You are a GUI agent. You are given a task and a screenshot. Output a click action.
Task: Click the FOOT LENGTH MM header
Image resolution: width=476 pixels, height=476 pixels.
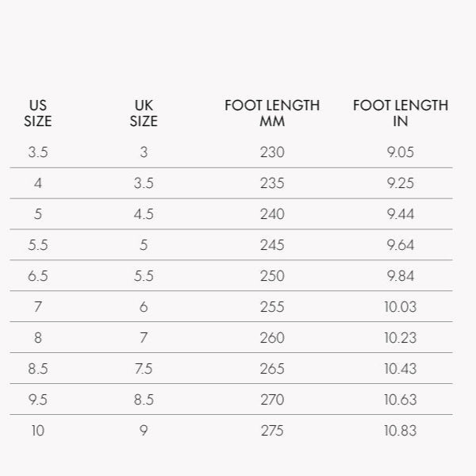click(272, 113)
